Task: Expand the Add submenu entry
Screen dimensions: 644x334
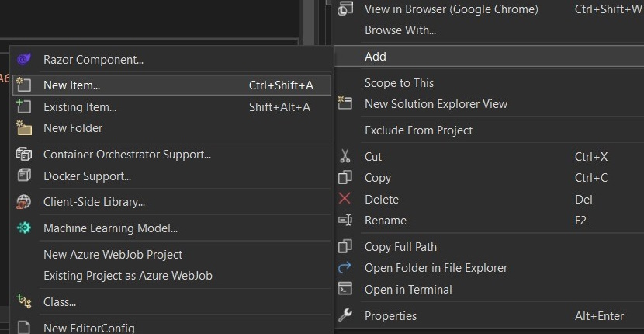Action: click(376, 57)
